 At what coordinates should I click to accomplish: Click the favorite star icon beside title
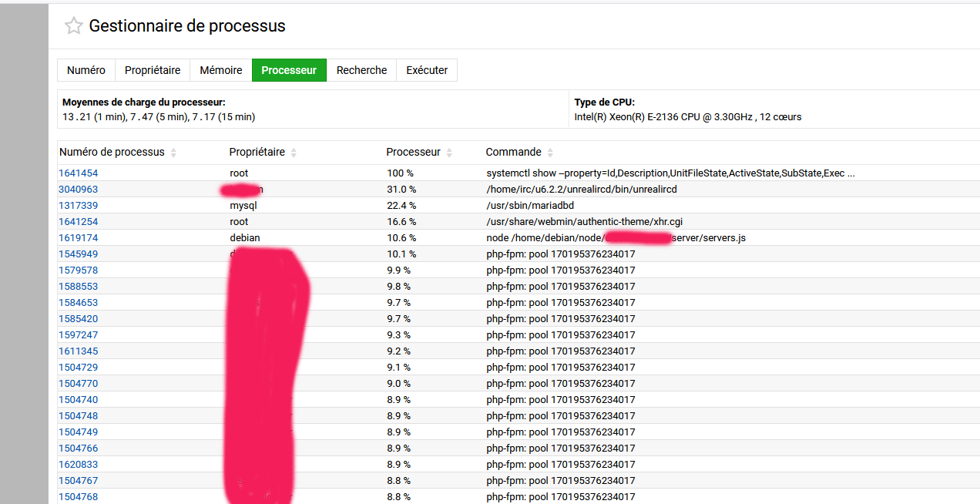click(74, 26)
